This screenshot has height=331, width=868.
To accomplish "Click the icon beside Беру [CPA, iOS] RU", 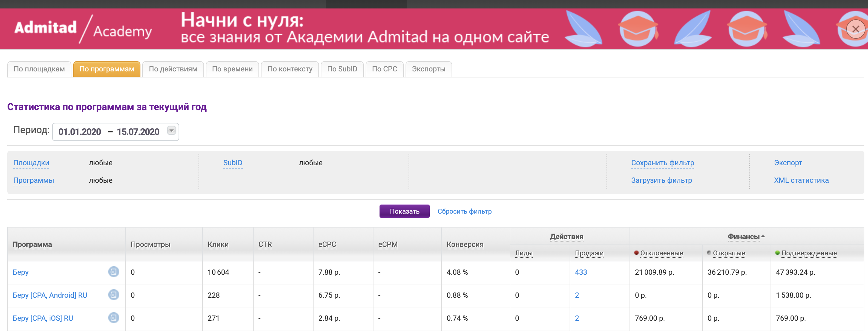I will [113, 317].
